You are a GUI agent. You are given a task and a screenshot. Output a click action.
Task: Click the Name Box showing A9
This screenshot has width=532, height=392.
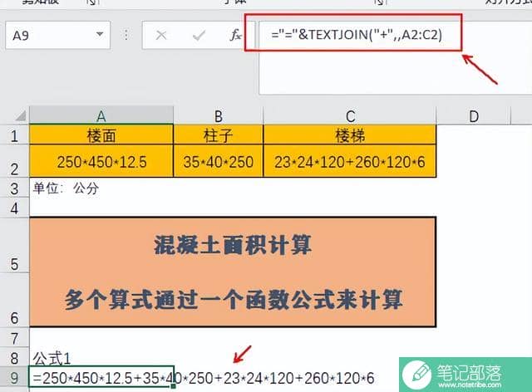click(x=57, y=35)
